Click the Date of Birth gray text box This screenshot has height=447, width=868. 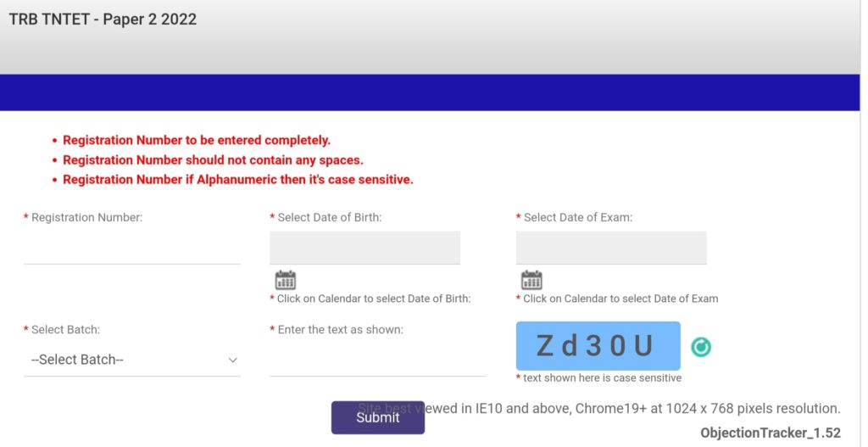[x=364, y=248]
